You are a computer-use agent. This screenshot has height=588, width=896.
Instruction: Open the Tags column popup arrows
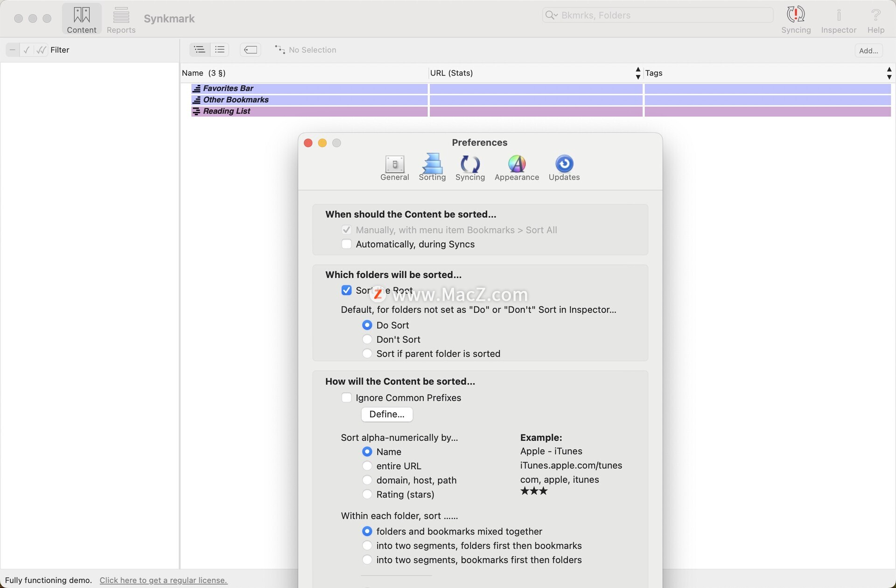(x=889, y=73)
